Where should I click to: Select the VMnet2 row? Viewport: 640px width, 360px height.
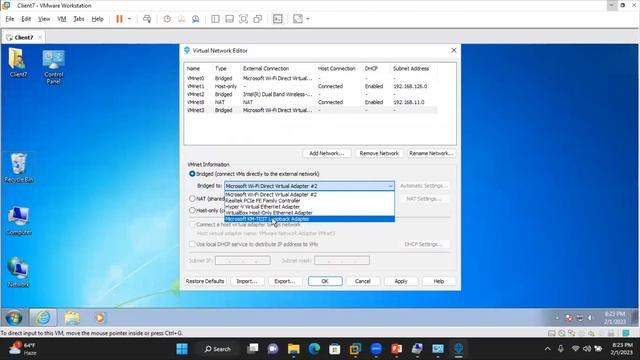tap(311, 94)
